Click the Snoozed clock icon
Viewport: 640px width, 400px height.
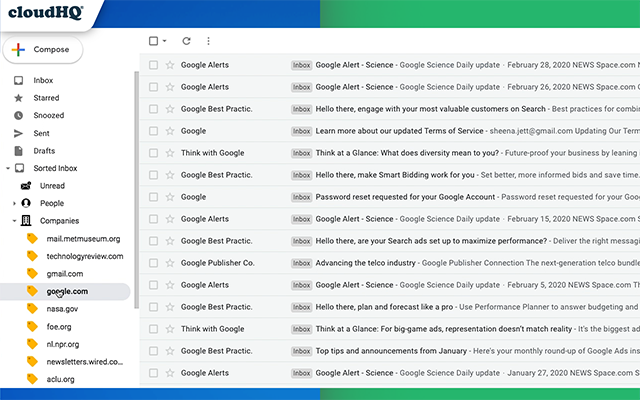click(x=19, y=116)
